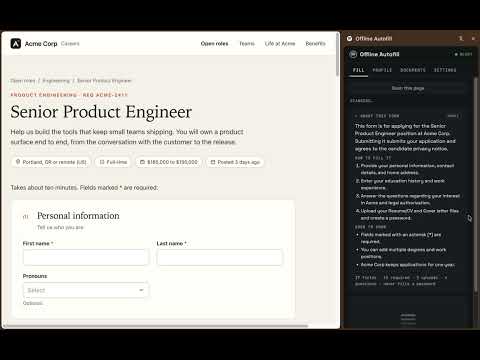Open the Open roles navigation item
The height and width of the screenshot is (360, 480).
(214, 44)
